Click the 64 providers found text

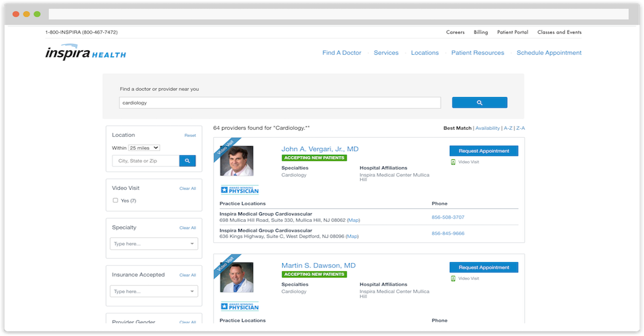point(261,128)
